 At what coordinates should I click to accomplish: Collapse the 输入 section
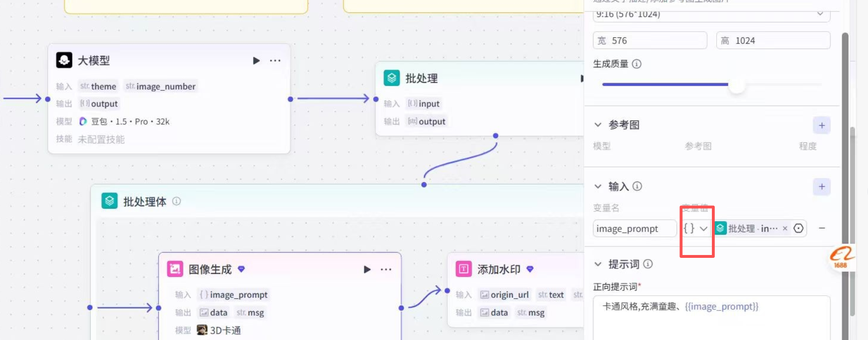tap(598, 186)
